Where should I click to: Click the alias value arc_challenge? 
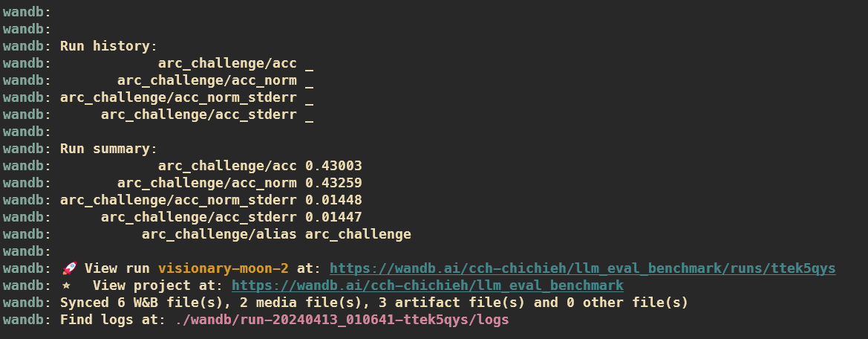(x=358, y=234)
